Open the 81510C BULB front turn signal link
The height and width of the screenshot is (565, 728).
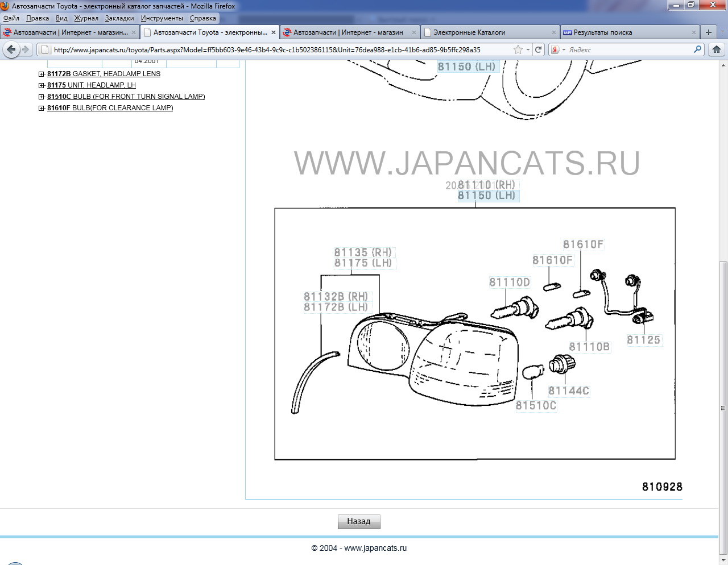pos(126,97)
